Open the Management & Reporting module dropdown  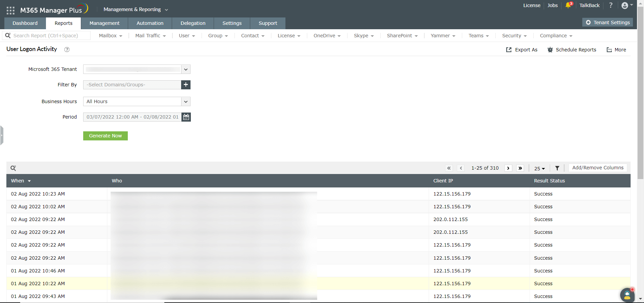[136, 9]
